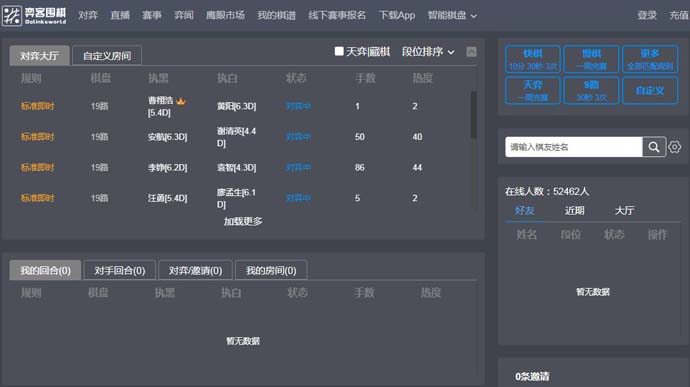
Task: Click the 在线人数：52462人 text
Action: pos(547,192)
